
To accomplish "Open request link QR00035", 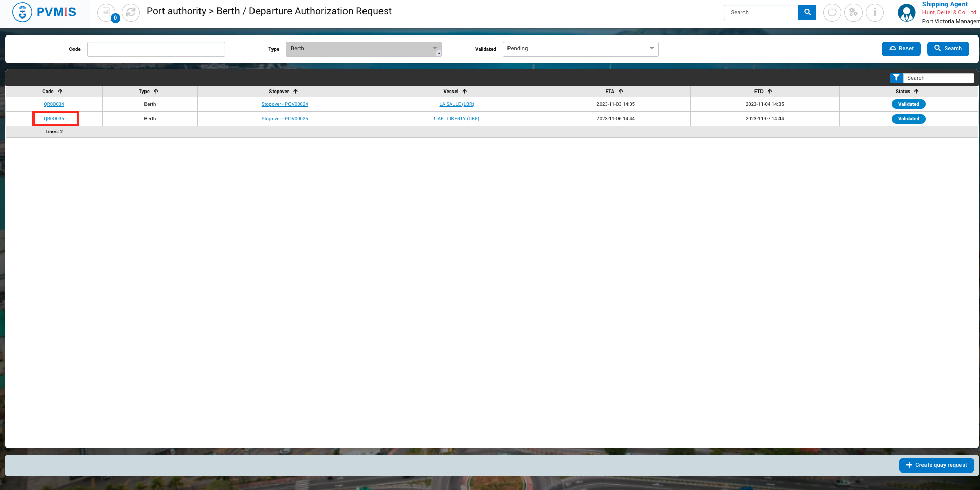I will click(x=54, y=119).
